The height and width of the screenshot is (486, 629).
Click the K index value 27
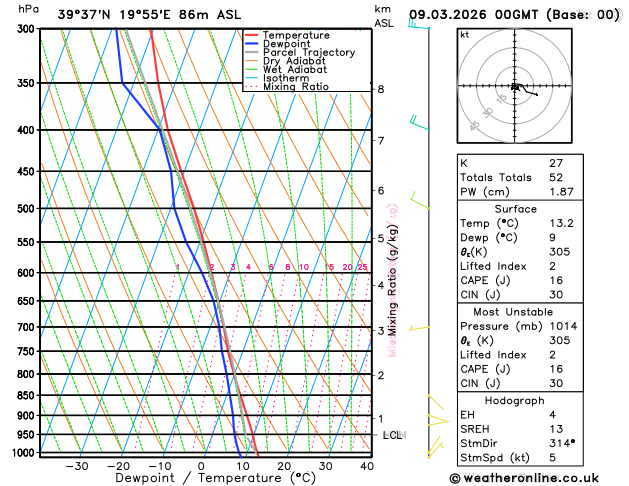click(556, 163)
